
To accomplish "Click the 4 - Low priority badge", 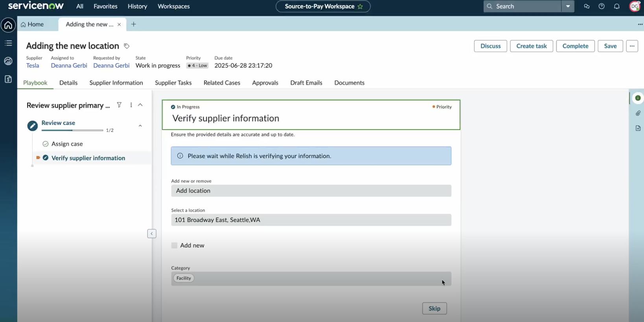I will (x=197, y=66).
